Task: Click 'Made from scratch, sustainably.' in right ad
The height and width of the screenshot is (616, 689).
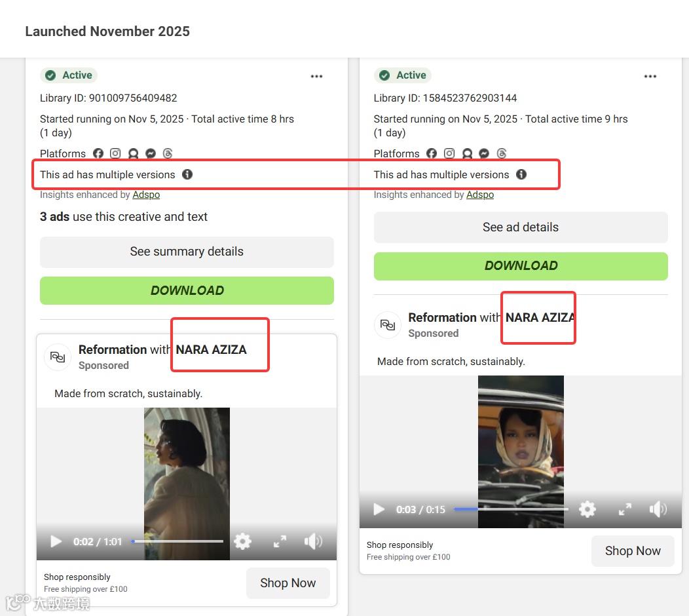Action: [451, 362]
